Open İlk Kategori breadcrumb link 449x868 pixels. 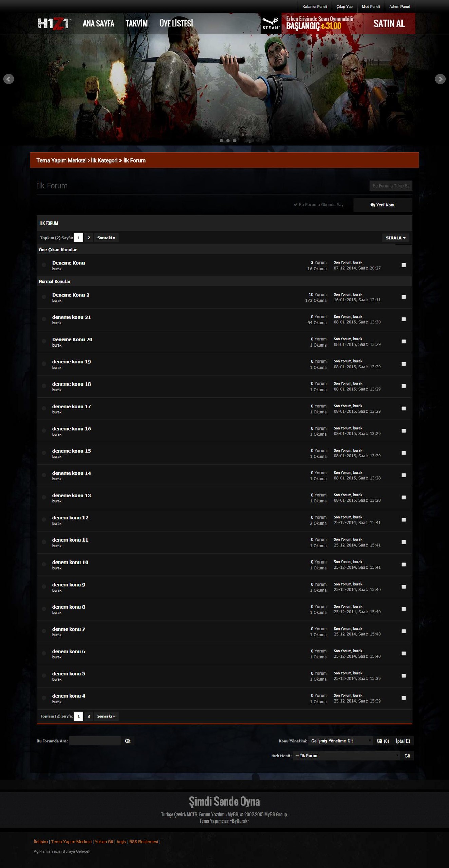[104, 160]
